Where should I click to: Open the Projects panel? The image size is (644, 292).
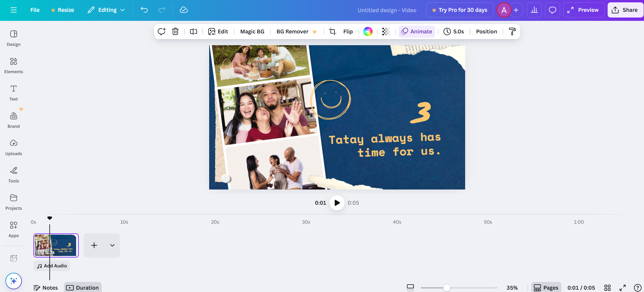(13, 202)
